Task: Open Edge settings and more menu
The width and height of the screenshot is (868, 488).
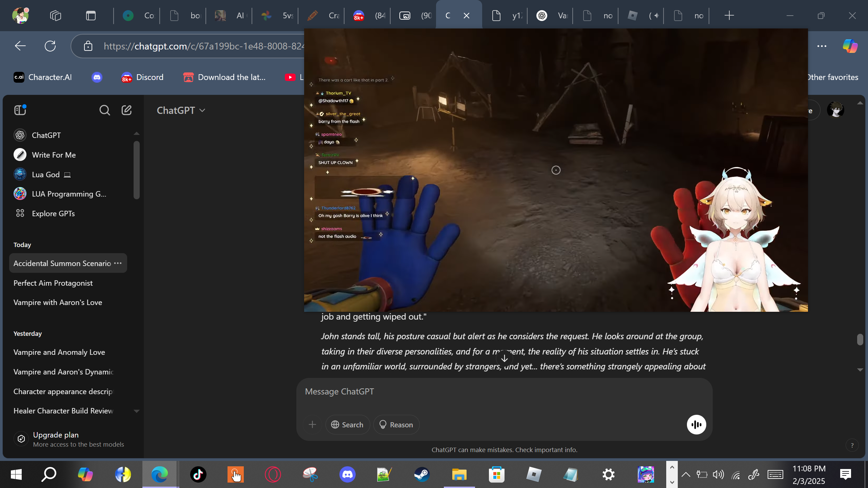Action: 822,46
